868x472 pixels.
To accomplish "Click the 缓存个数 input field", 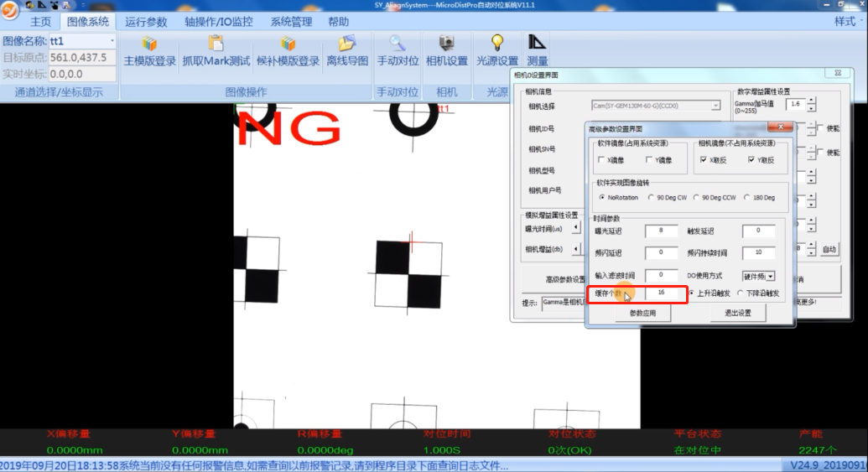I will (663, 293).
